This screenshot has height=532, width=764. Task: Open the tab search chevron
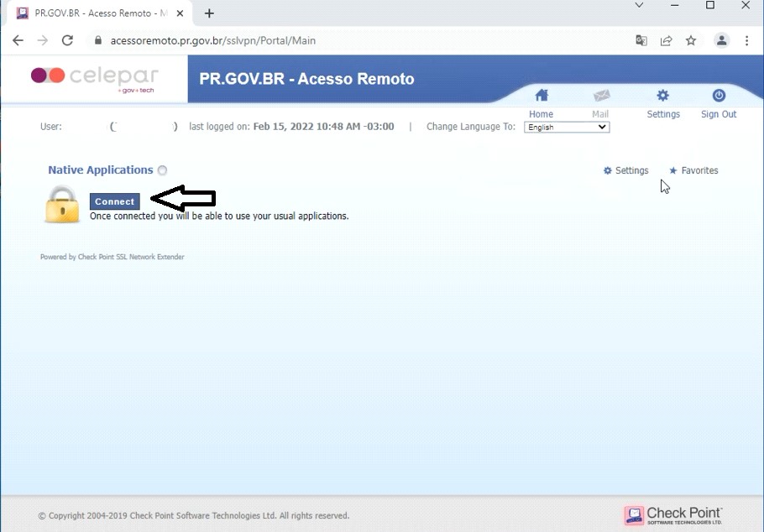tap(639, 5)
